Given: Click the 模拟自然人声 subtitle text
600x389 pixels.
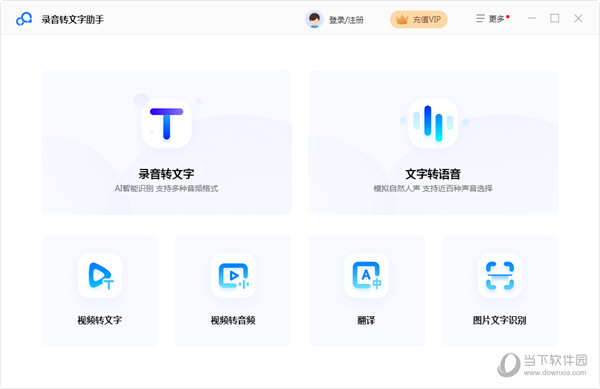Looking at the screenshot, I should click(397, 188).
